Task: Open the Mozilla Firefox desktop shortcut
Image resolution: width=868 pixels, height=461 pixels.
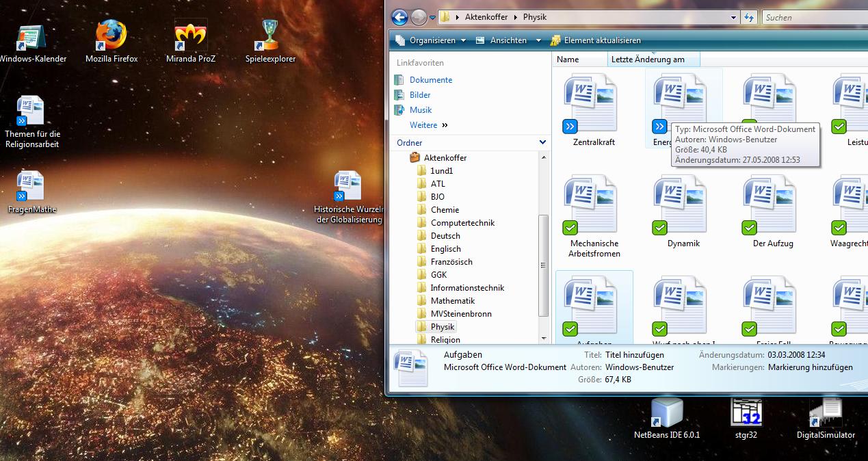Action: pyautogui.click(x=111, y=42)
